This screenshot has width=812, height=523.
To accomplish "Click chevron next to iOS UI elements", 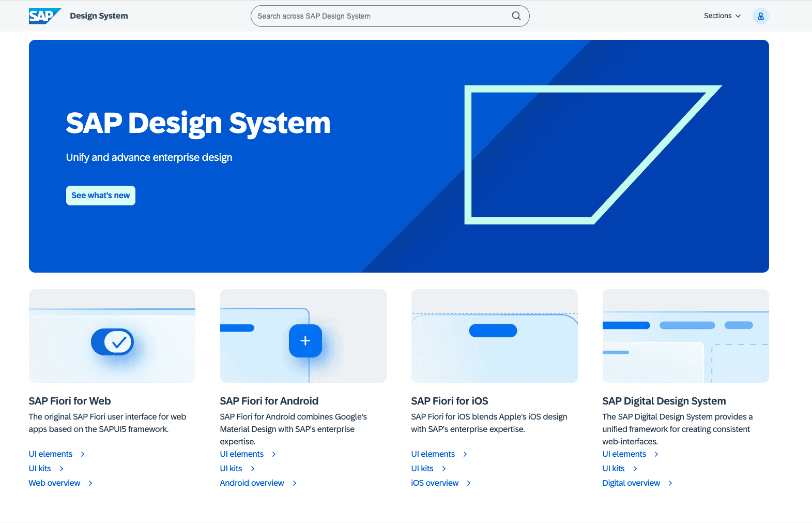I will pos(465,454).
